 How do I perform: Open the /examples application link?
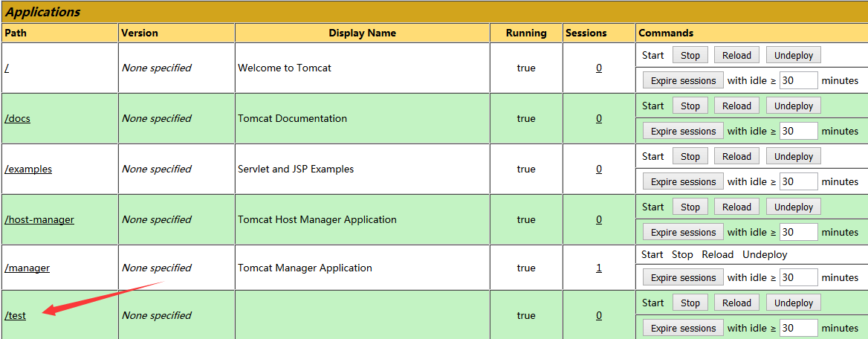click(28, 169)
